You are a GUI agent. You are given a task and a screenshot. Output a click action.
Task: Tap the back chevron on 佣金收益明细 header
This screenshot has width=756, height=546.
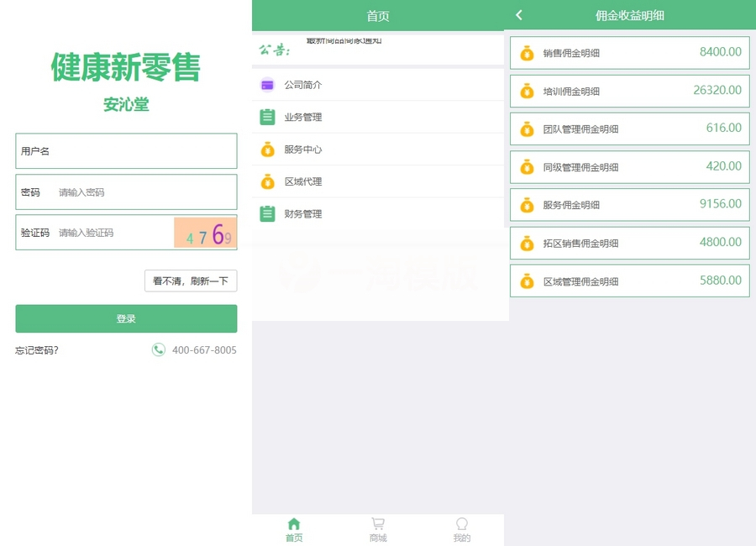pyautogui.click(x=518, y=15)
